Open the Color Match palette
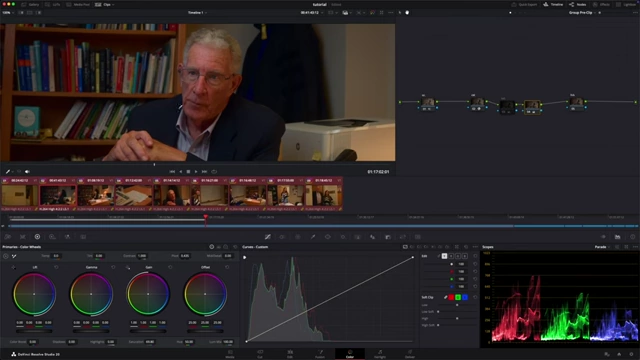 point(23,237)
